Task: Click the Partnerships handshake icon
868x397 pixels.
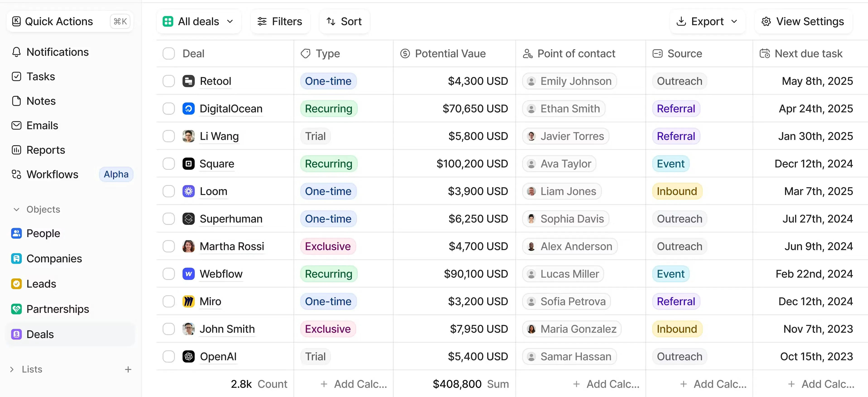Action: (x=16, y=309)
